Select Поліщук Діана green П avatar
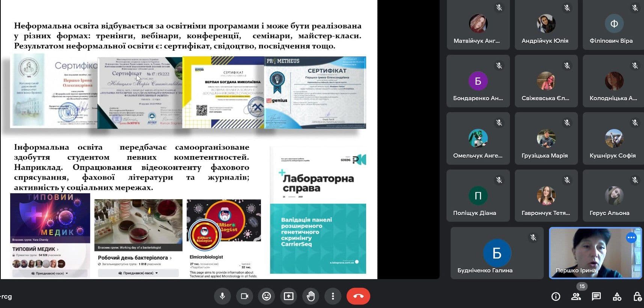This screenshot has height=308, width=644. tap(478, 195)
